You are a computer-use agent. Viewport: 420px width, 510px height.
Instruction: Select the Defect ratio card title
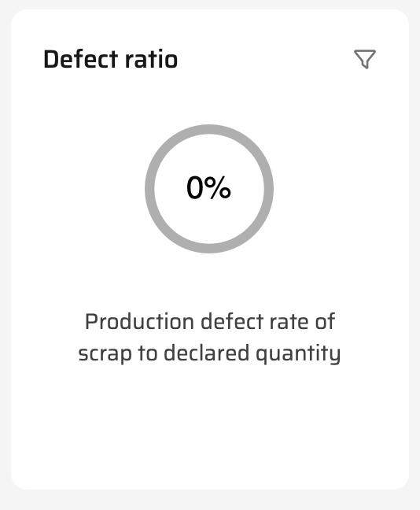tap(111, 59)
